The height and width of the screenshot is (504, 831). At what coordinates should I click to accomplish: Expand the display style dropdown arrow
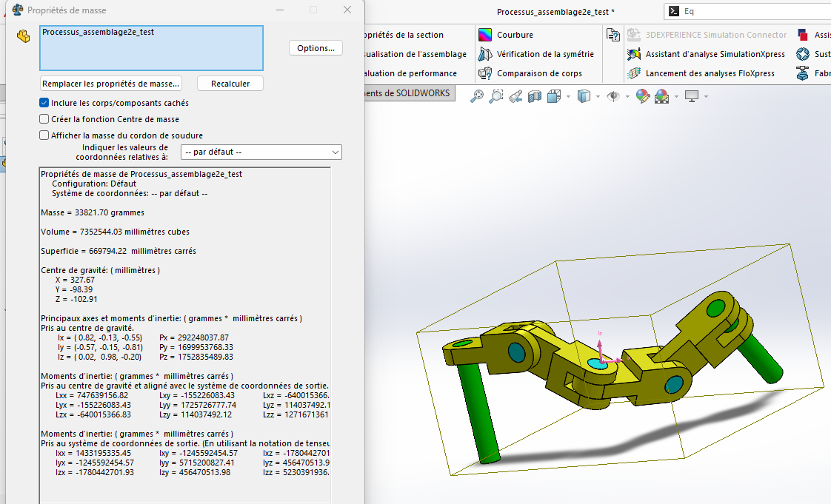coord(598,97)
